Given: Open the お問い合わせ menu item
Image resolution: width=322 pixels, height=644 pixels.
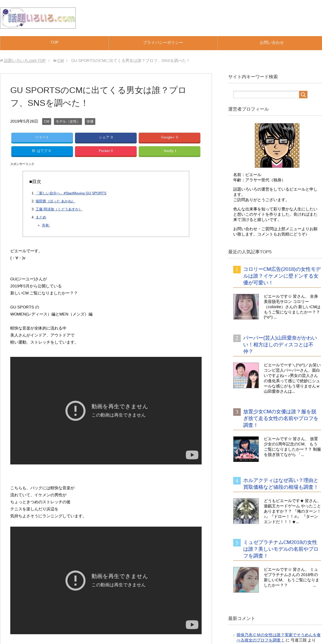Looking at the screenshot, I should pyautogui.click(x=272, y=43).
